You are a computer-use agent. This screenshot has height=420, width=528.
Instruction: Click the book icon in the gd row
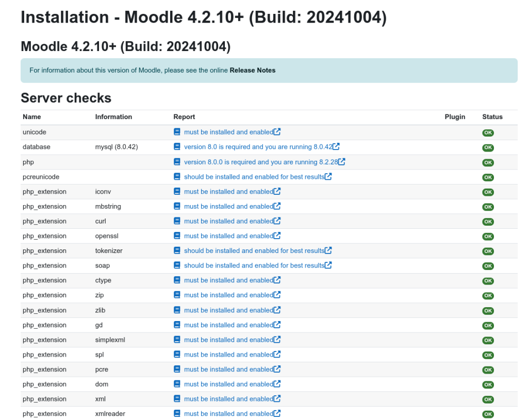tap(177, 325)
